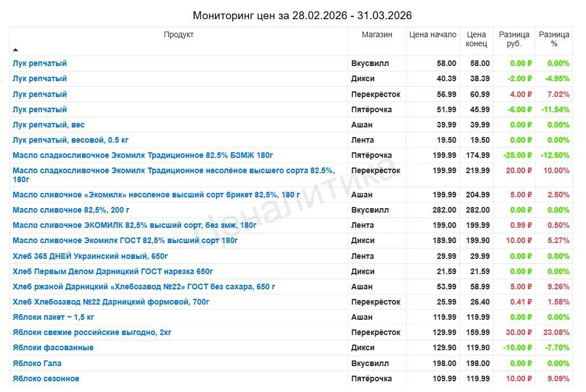Open Хлеб Первым Делом Дарницкий link
The image size is (586, 392).
(113, 272)
